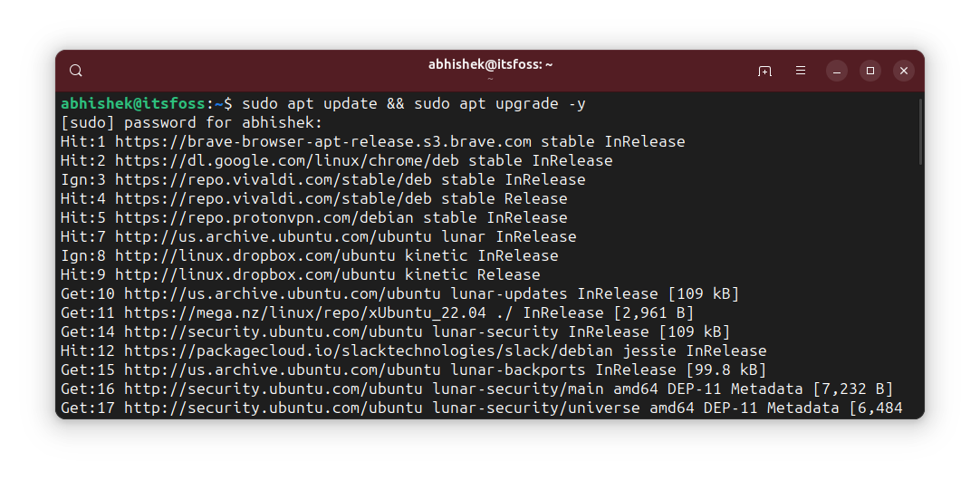980x480 pixels.
Task: Open a new terminal tab with the plus icon
Action: pyautogui.click(x=764, y=71)
